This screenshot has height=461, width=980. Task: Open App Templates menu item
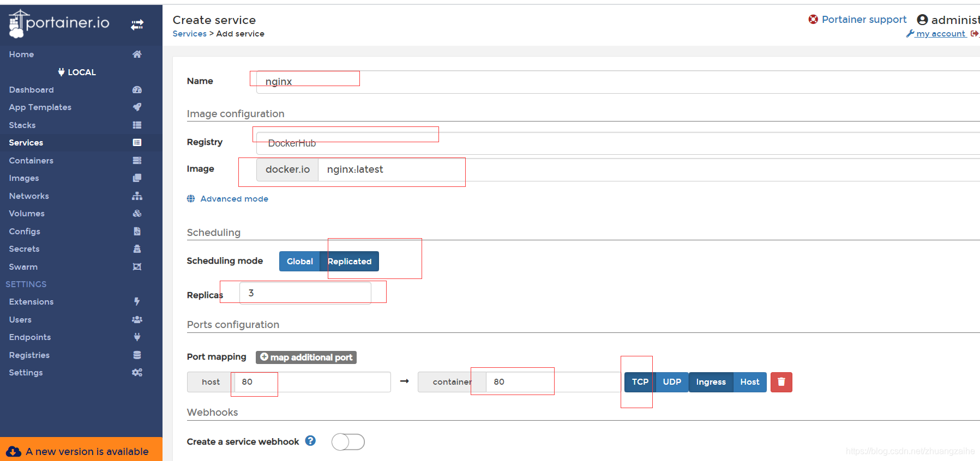coord(40,107)
